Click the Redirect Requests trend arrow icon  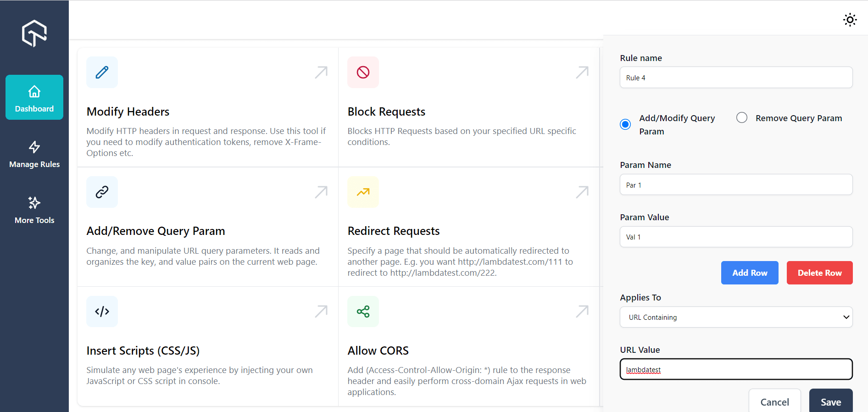pyautogui.click(x=363, y=192)
